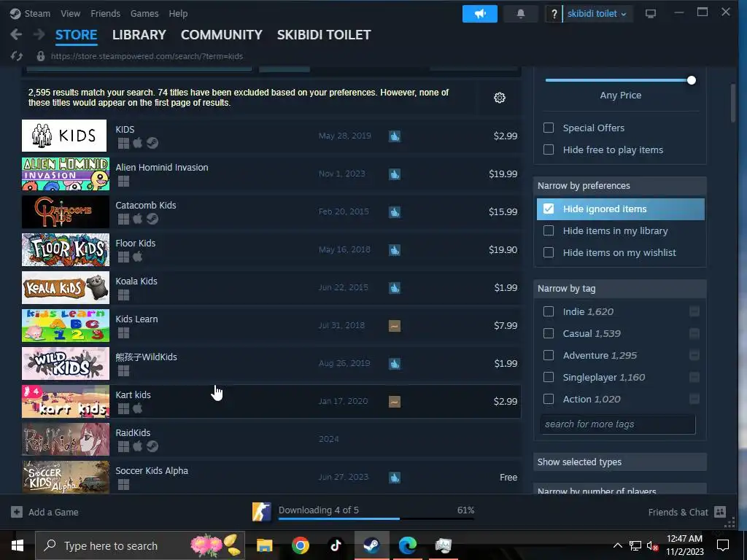Open the View menu
Viewport: 747px width, 560px height.
[x=71, y=14]
